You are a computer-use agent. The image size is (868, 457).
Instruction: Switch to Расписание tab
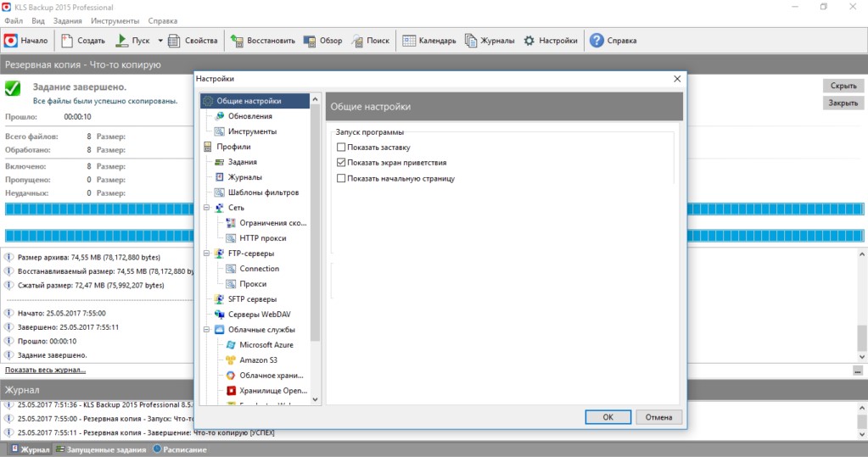point(179,449)
